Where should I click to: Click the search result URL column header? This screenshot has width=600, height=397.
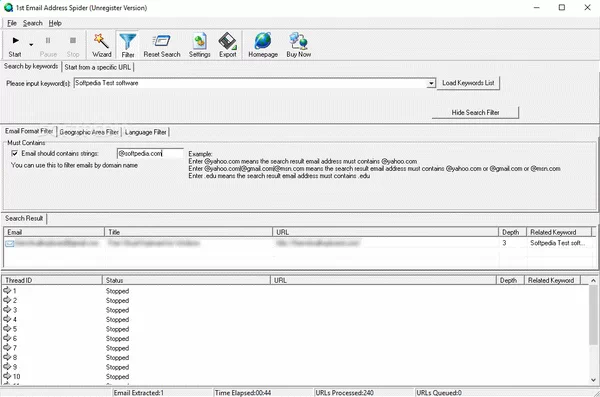point(385,232)
